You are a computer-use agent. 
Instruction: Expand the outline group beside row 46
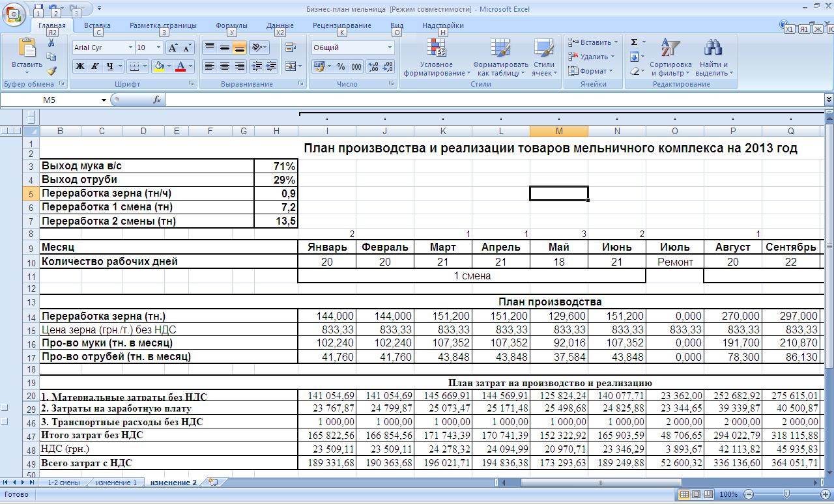coord(5,421)
